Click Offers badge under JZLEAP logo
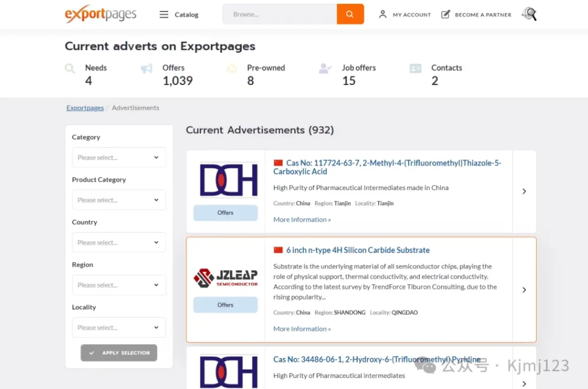 (225, 305)
